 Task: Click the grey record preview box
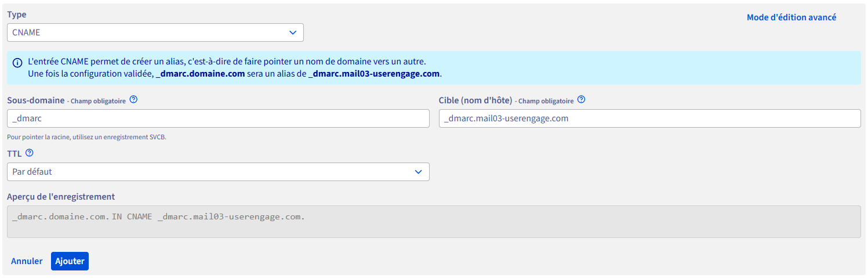434,222
